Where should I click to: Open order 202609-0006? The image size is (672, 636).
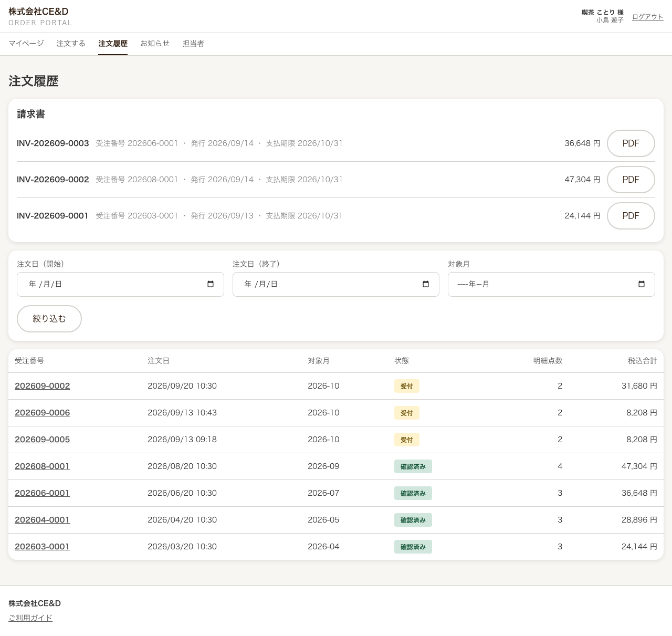pyautogui.click(x=43, y=413)
